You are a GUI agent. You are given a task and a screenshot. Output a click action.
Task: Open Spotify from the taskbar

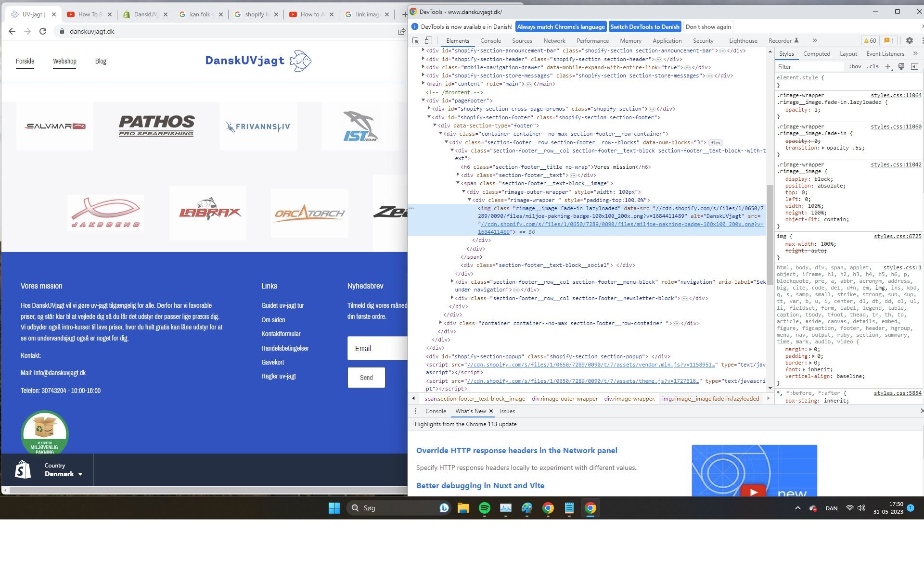485,508
